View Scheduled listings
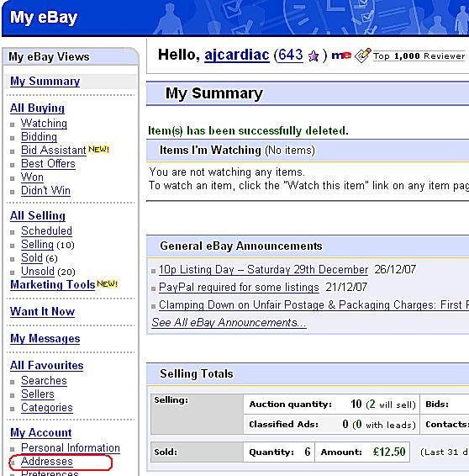Viewport: 469px width, 476px height. click(46, 231)
